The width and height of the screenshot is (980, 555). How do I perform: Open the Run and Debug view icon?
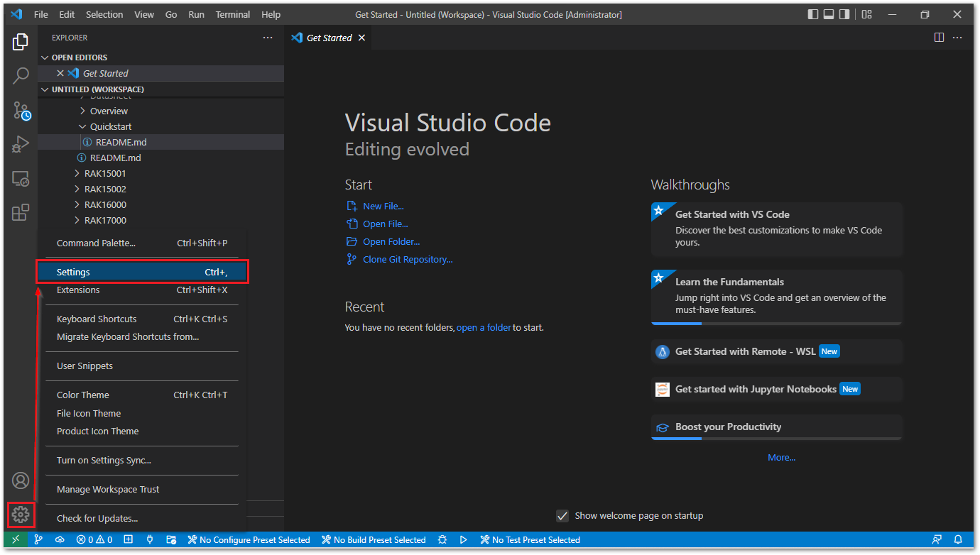click(x=21, y=144)
